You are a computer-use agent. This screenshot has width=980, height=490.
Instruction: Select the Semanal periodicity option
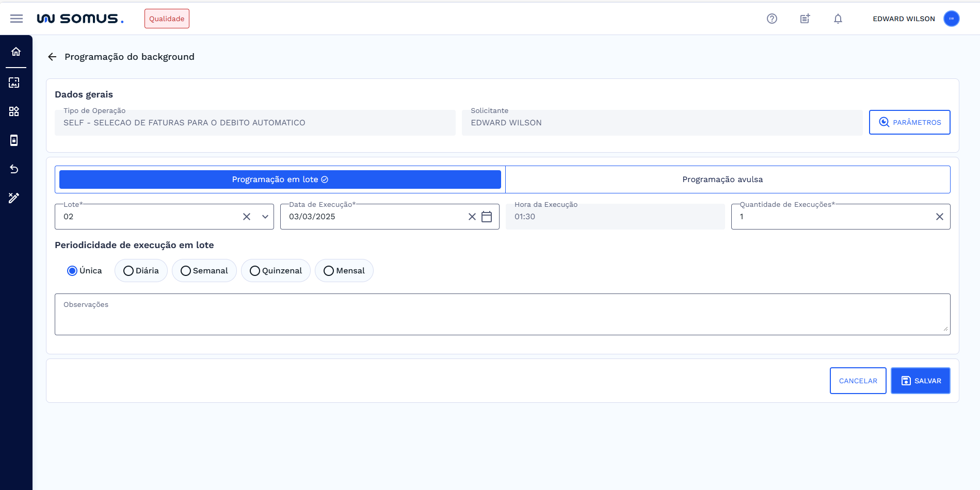click(186, 271)
